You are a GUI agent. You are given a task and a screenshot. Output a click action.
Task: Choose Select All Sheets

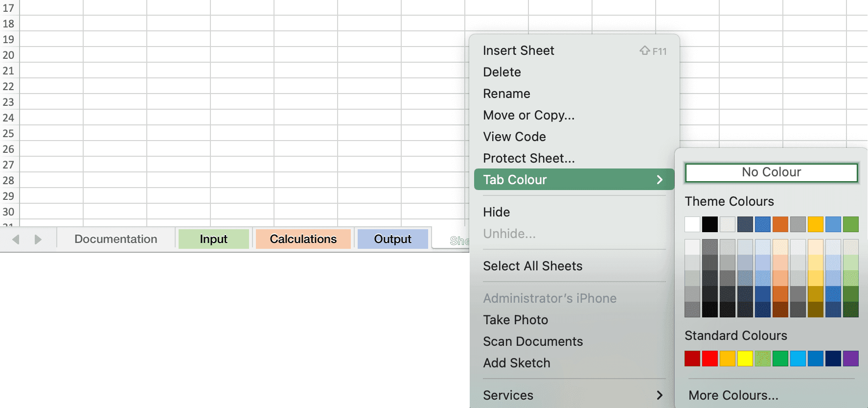click(x=533, y=266)
